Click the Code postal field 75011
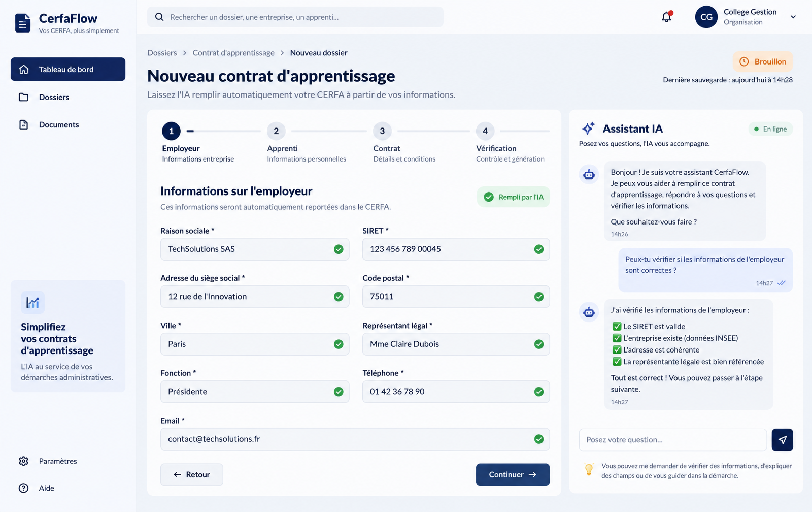The image size is (812, 512). pos(456,297)
